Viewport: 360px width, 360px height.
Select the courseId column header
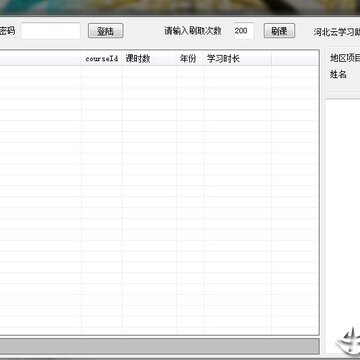tap(102, 59)
